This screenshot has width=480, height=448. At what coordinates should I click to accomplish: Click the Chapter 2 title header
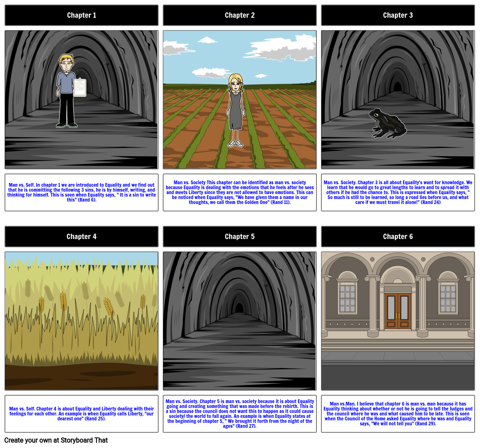point(239,15)
